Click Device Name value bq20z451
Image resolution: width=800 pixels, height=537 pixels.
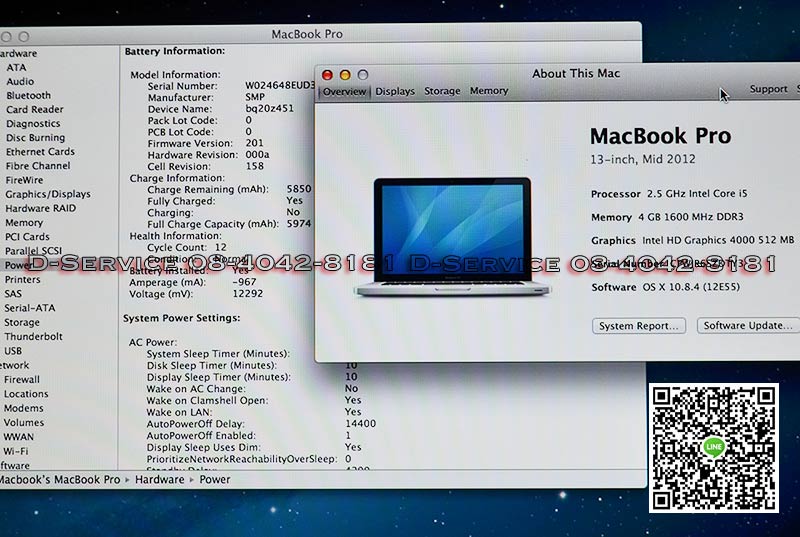pyautogui.click(x=269, y=109)
